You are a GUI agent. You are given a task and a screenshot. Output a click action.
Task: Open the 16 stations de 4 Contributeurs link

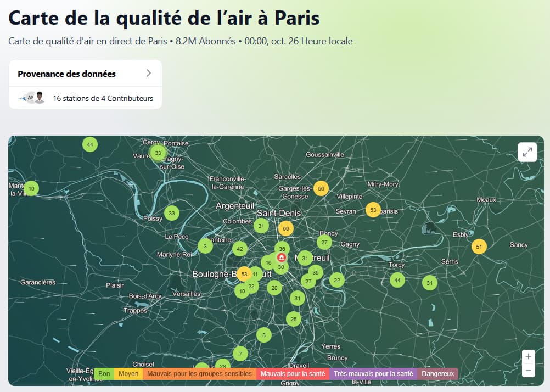click(103, 99)
